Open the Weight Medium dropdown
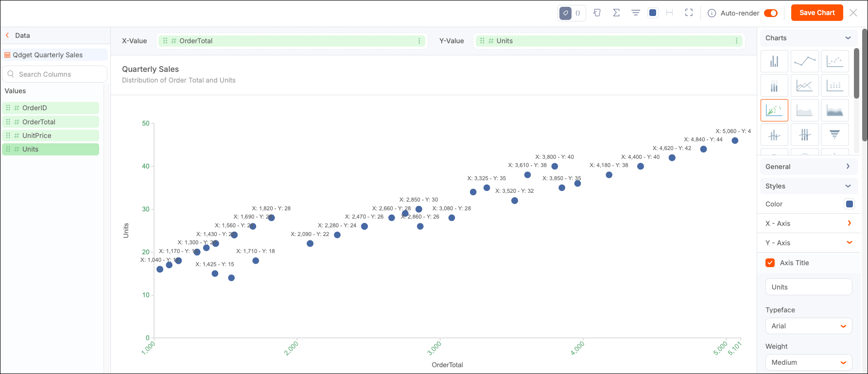The image size is (868, 374). [809, 362]
